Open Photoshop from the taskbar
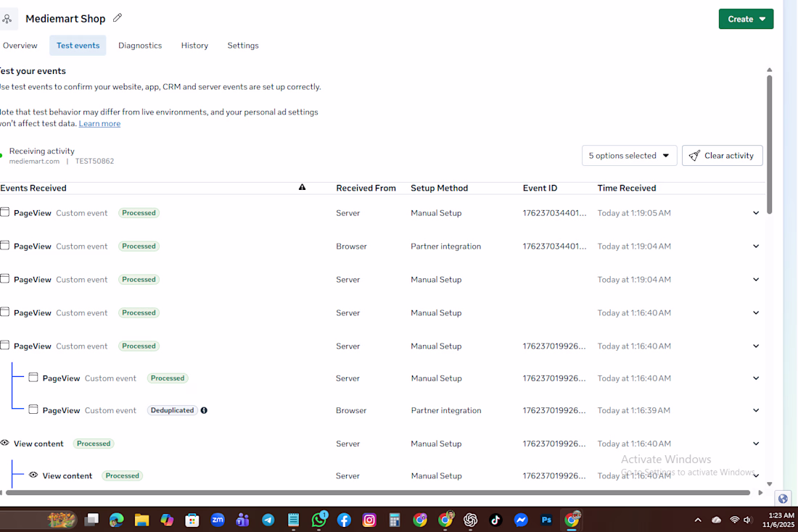 point(546,520)
